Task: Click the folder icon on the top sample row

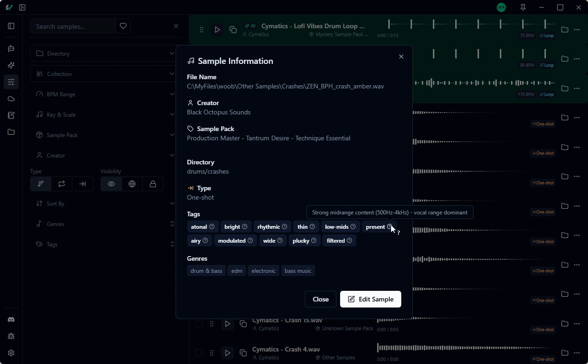Action: [x=564, y=30]
